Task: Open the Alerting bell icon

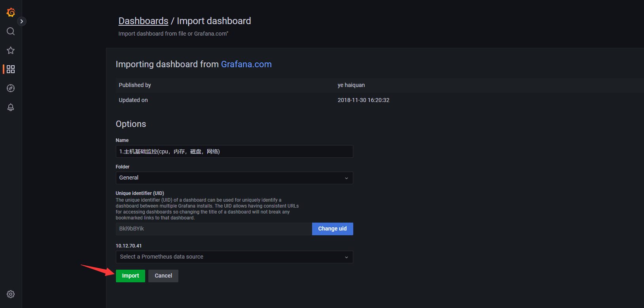Action: pyautogui.click(x=11, y=107)
